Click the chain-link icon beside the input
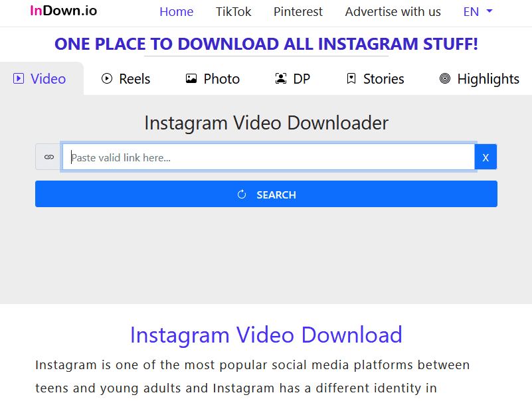Screen dimensions: 532x401 coord(49,157)
